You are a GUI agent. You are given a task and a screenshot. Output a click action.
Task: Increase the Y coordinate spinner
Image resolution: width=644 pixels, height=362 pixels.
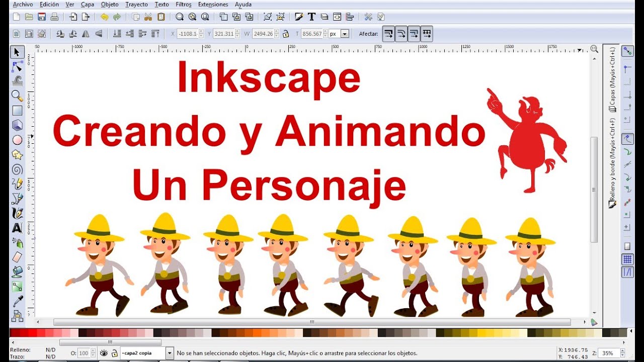coord(237,32)
